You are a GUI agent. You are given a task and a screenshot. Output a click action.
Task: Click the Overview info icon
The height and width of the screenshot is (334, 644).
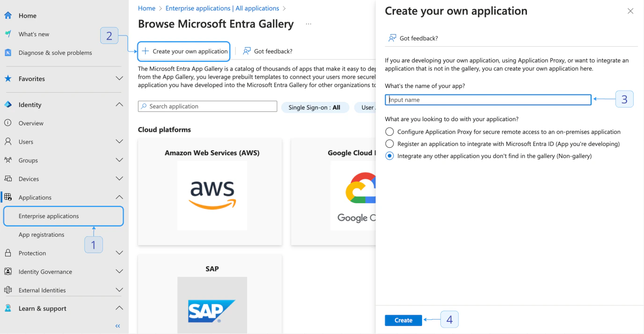click(x=8, y=123)
